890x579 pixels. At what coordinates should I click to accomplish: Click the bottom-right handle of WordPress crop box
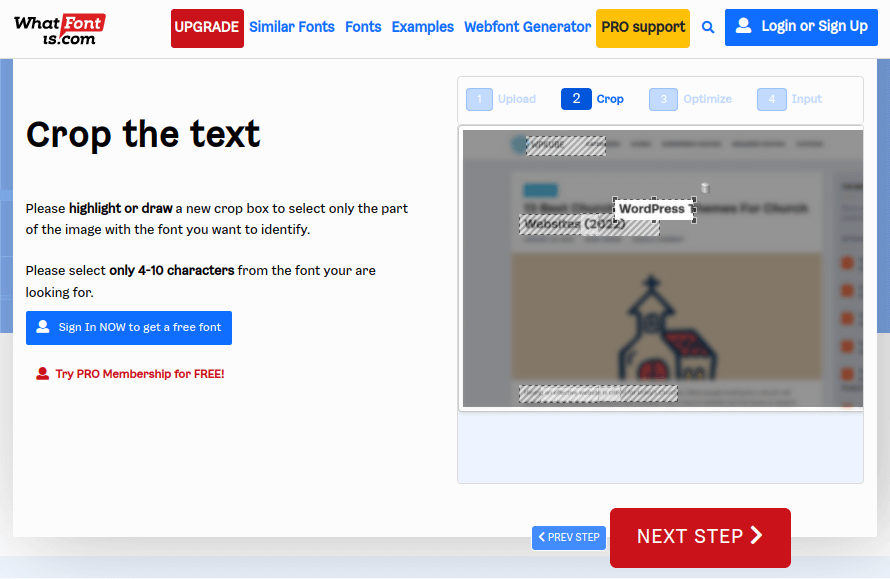tap(694, 221)
